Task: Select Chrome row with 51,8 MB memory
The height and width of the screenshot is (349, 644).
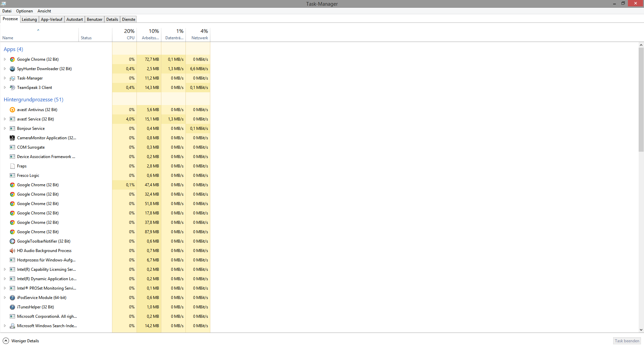Action: pyautogui.click(x=105, y=204)
